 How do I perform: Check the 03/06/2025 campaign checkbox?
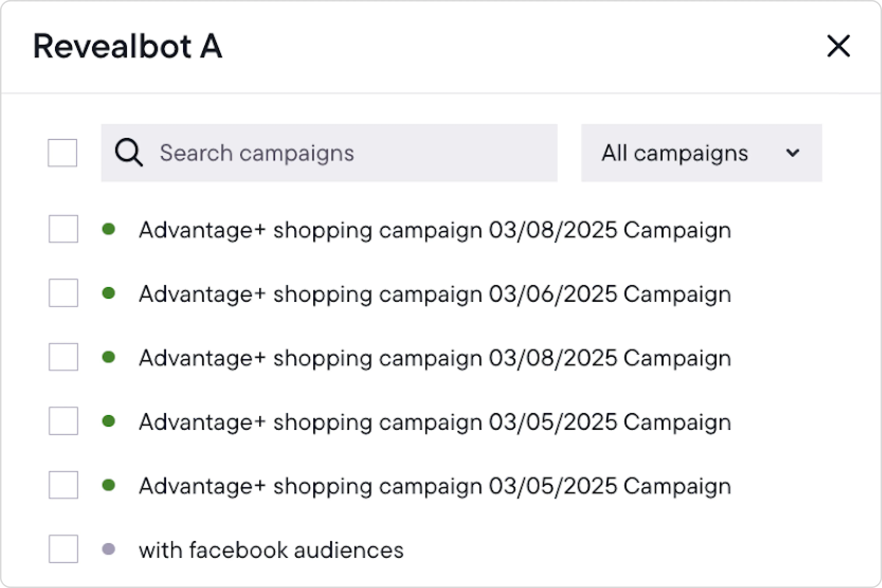(x=63, y=293)
